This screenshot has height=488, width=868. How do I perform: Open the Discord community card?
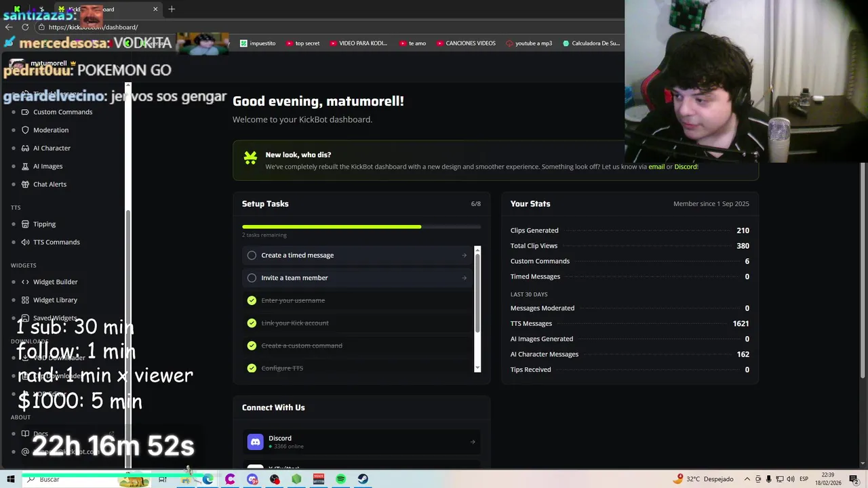click(x=361, y=442)
